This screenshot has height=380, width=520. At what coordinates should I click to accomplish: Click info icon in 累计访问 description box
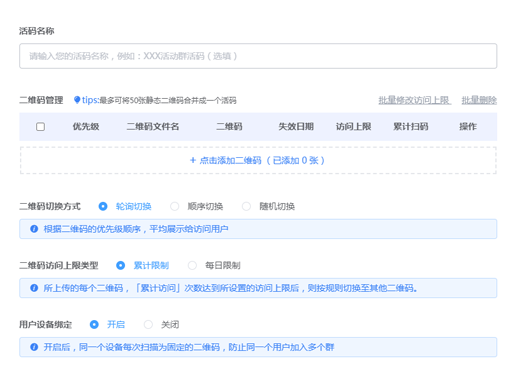point(34,288)
